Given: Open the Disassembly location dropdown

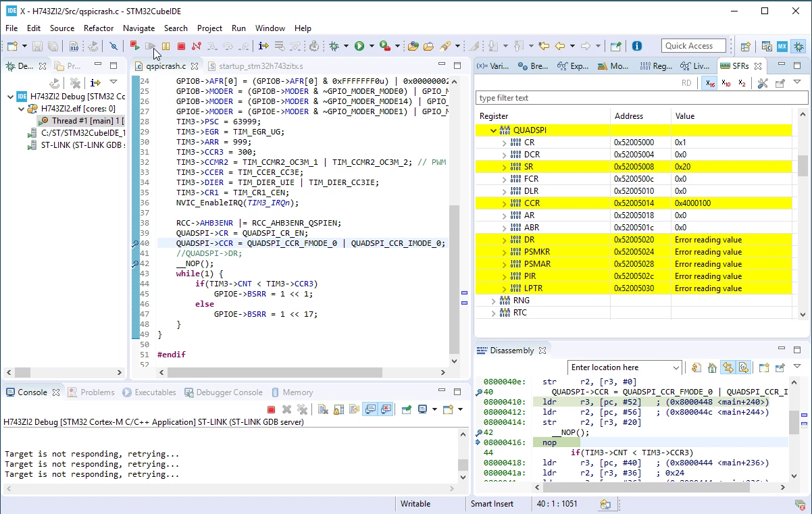Looking at the screenshot, I should [x=676, y=367].
